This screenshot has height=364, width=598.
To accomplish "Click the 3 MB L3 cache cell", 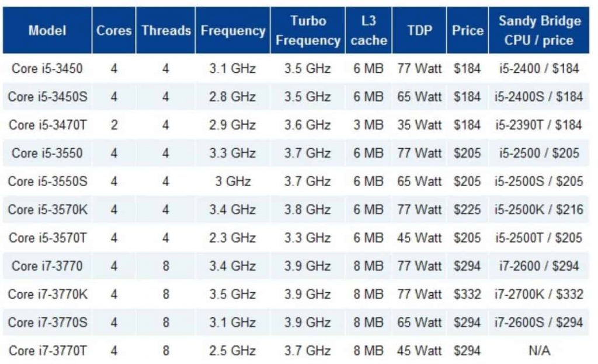I will click(x=368, y=125).
